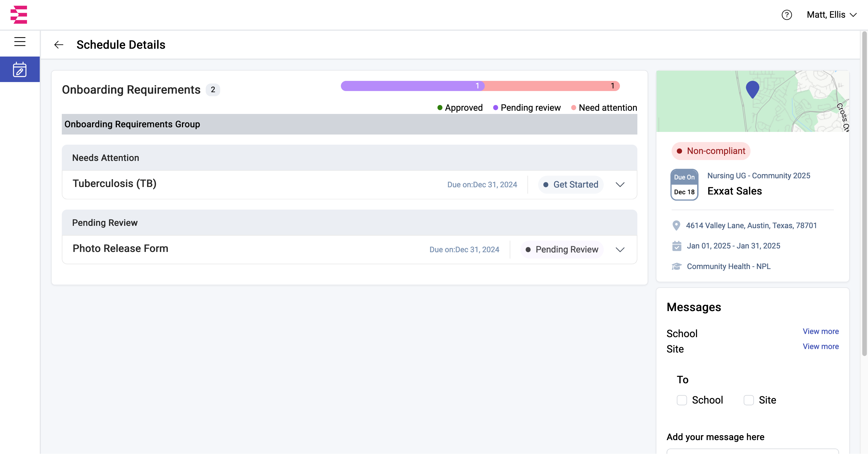Click the Photo Release Form title
This screenshot has width=868, height=454.
120,248
